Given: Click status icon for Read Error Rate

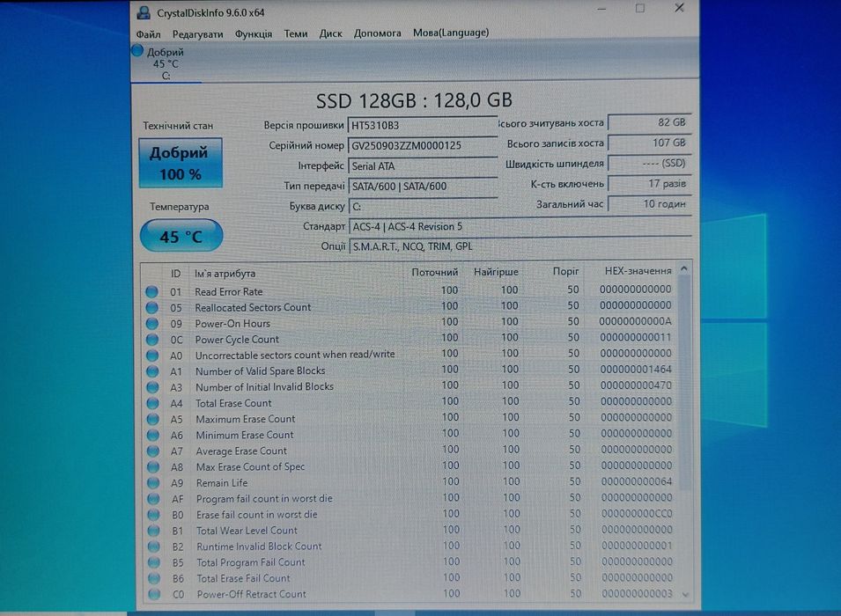Looking at the screenshot, I should (151, 291).
